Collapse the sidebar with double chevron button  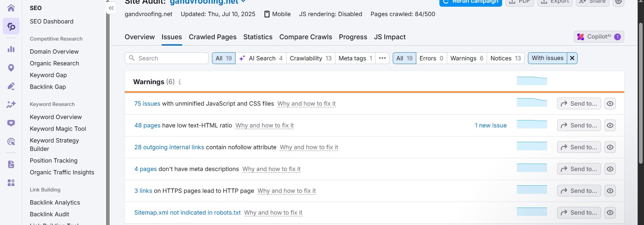coord(111,8)
